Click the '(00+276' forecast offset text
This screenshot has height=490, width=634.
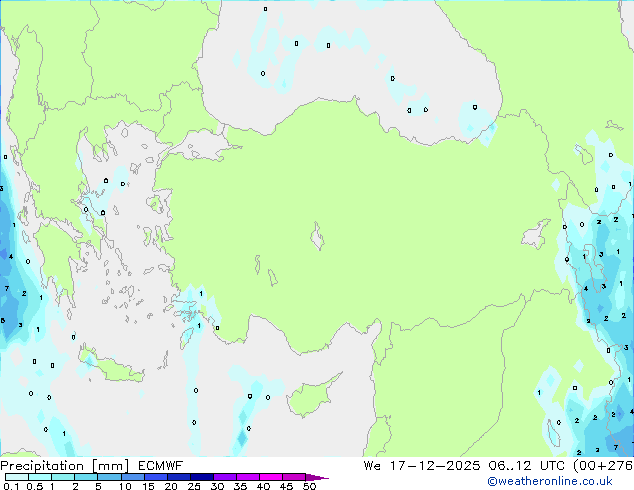point(603,466)
